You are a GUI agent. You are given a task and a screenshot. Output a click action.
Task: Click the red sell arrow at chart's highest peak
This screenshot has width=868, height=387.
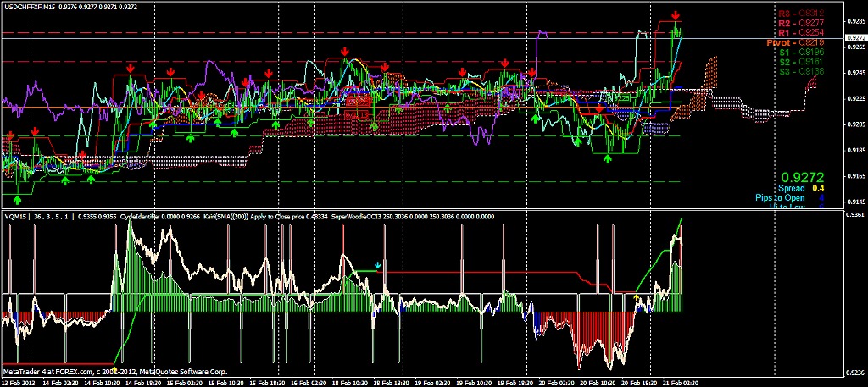(676, 16)
